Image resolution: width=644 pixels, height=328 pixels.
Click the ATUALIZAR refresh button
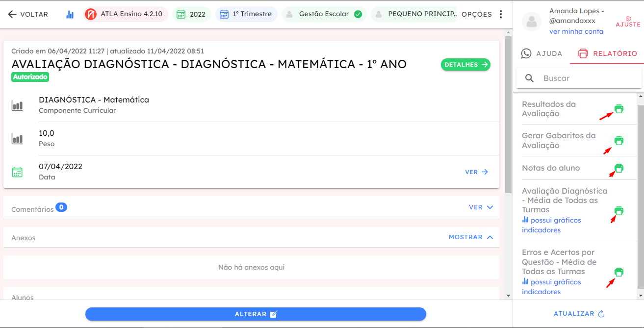[579, 314]
